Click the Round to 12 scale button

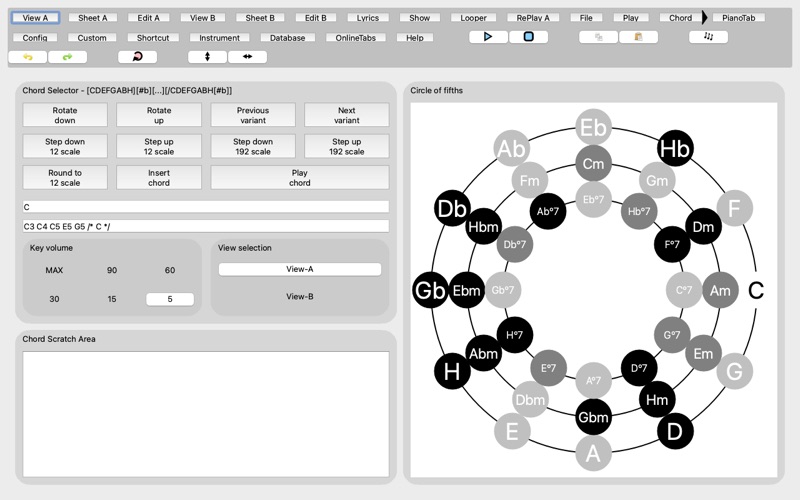[x=65, y=177]
